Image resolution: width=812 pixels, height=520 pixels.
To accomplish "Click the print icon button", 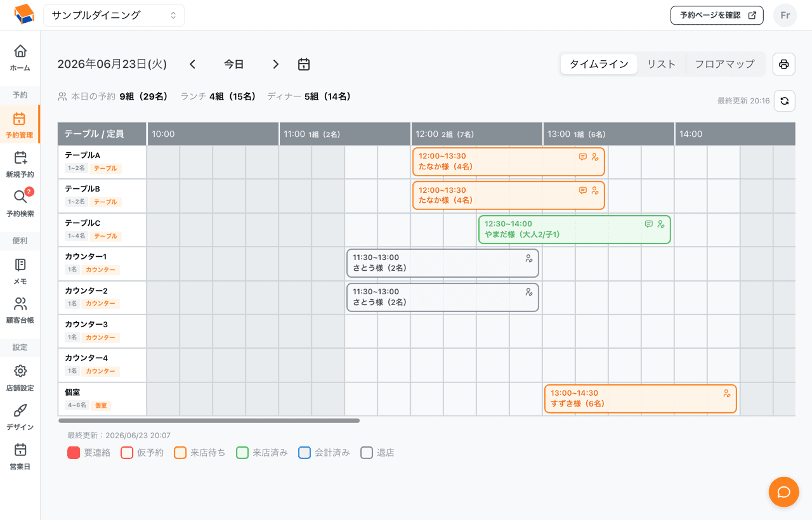I will pyautogui.click(x=784, y=64).
